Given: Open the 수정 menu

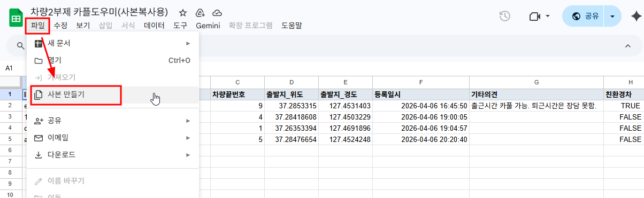Looking at the screenshot, I should coord(60,25).
